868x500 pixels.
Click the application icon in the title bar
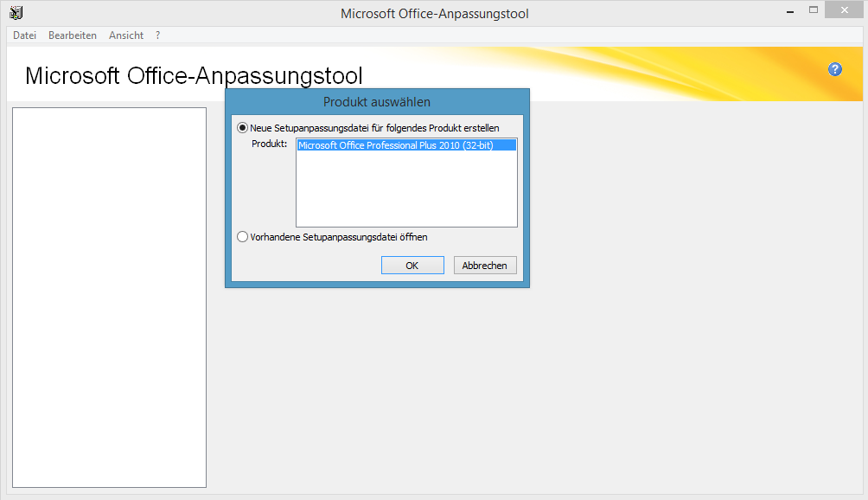[16, 13]
